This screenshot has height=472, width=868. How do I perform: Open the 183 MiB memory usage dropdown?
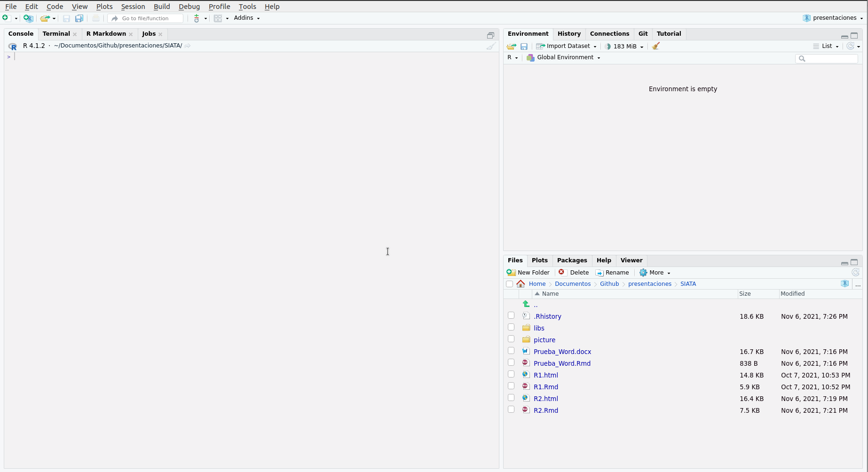624,46
